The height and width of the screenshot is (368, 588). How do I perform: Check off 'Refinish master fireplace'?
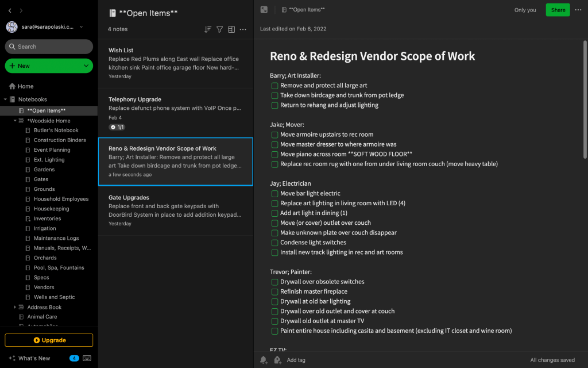coord(275,292)
